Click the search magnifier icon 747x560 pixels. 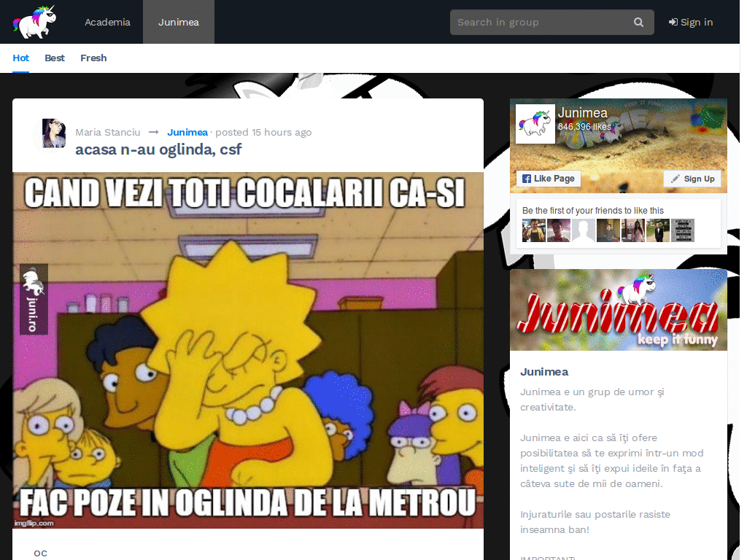(x=638, y=23)
